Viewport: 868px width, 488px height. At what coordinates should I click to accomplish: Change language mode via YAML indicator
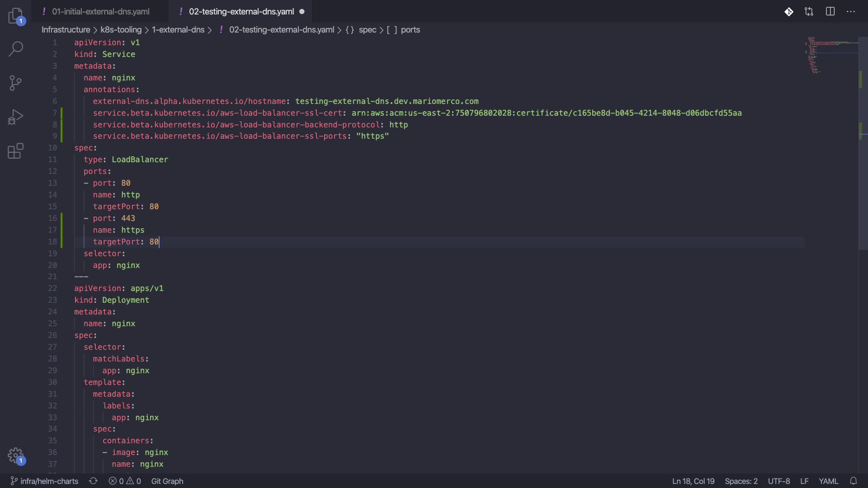828,481
